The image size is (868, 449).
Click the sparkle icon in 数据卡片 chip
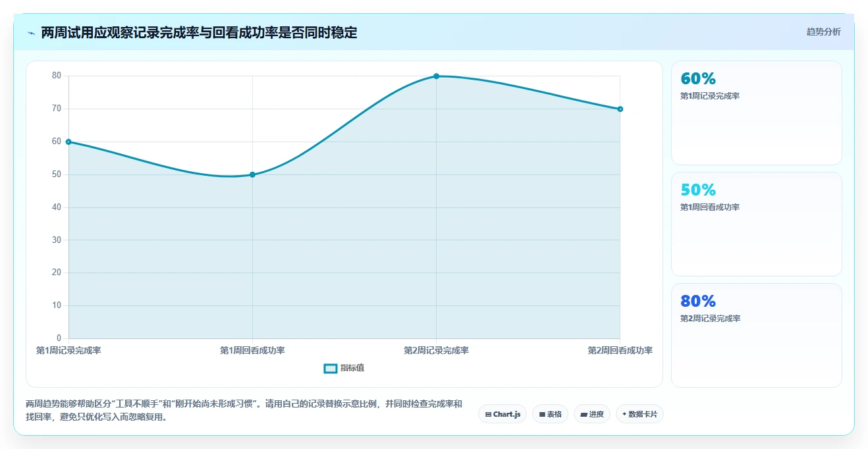pos(624,414)
